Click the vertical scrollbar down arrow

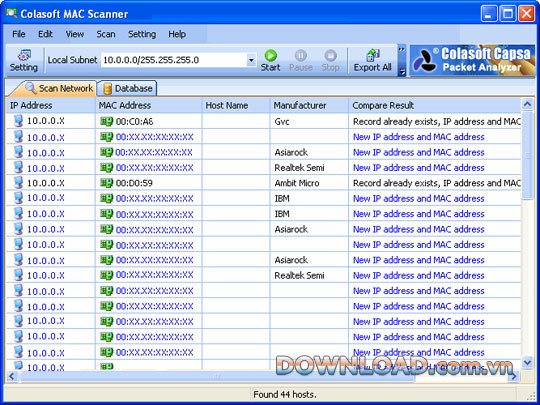[x=527, y=363]
